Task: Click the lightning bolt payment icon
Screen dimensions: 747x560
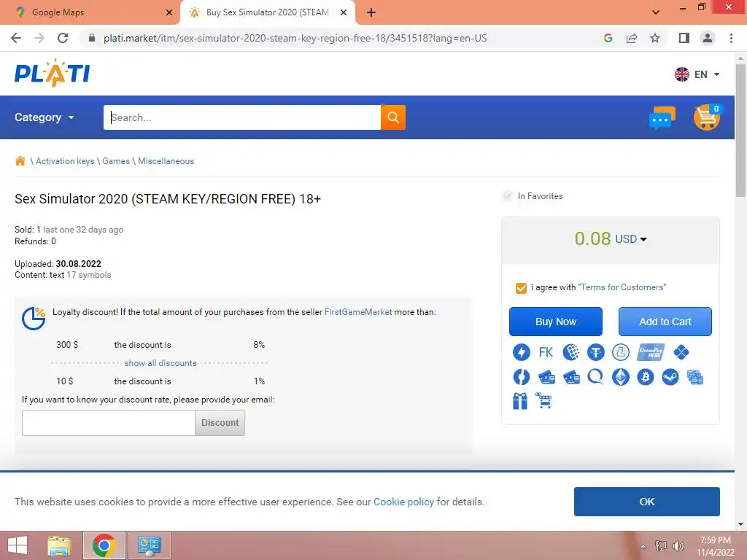Action: (x=521, y=352)
